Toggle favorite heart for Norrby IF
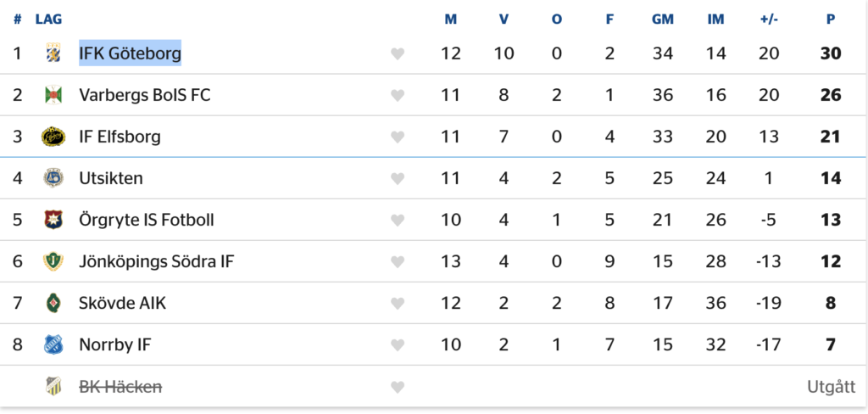This screenshot has width=868, height=414. pos(398,345)
